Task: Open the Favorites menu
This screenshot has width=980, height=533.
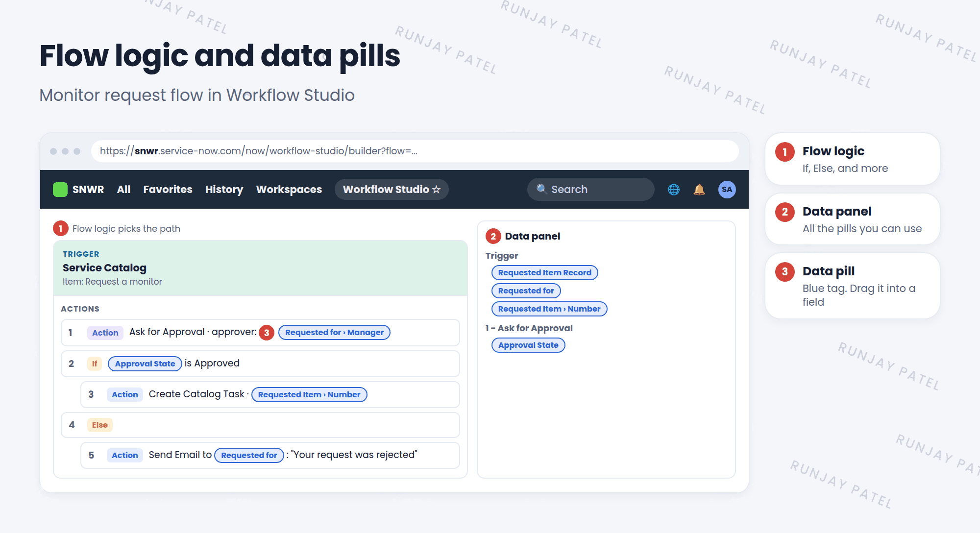Action: click(x=168, y=190)
